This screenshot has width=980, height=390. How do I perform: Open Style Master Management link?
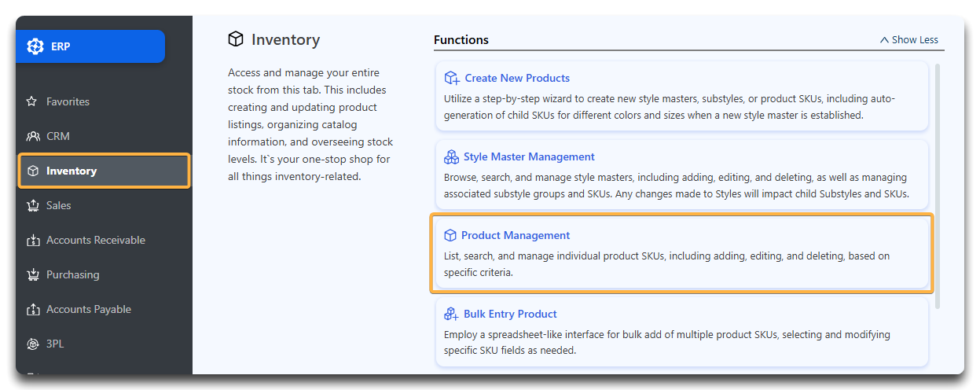point(529,156)
